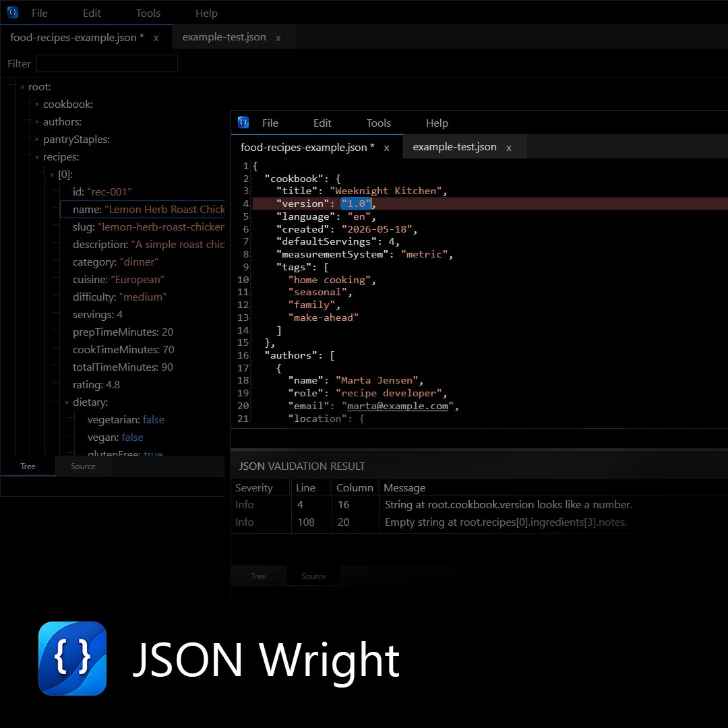Open File menu in the back window
The image size is (728, 728).
click(x=40, y=13)
